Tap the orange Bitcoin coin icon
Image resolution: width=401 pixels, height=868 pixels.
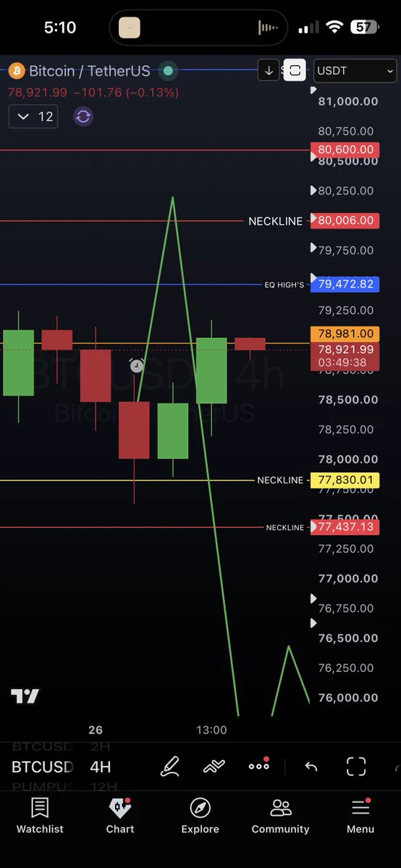pos(16,71)
